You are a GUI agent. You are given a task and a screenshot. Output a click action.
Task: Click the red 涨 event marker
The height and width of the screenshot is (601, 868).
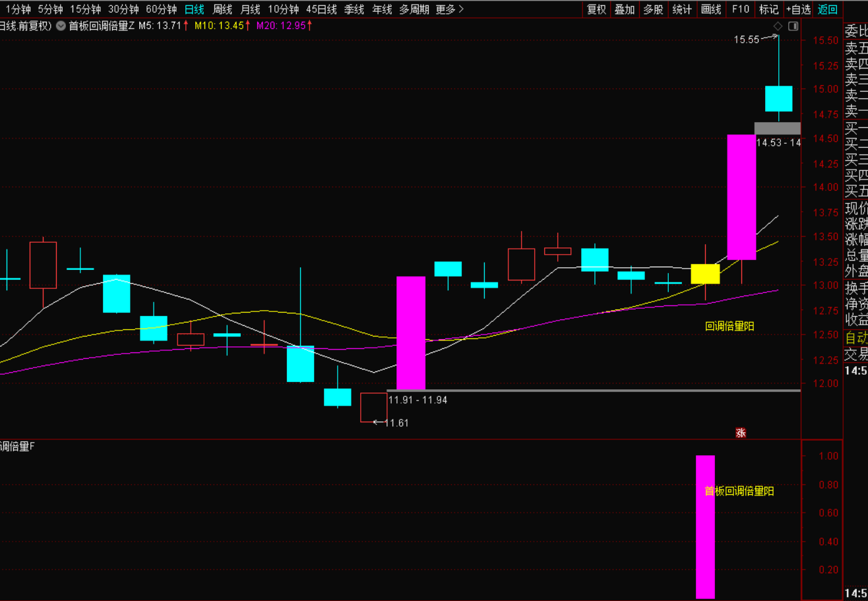click(741, 433)
